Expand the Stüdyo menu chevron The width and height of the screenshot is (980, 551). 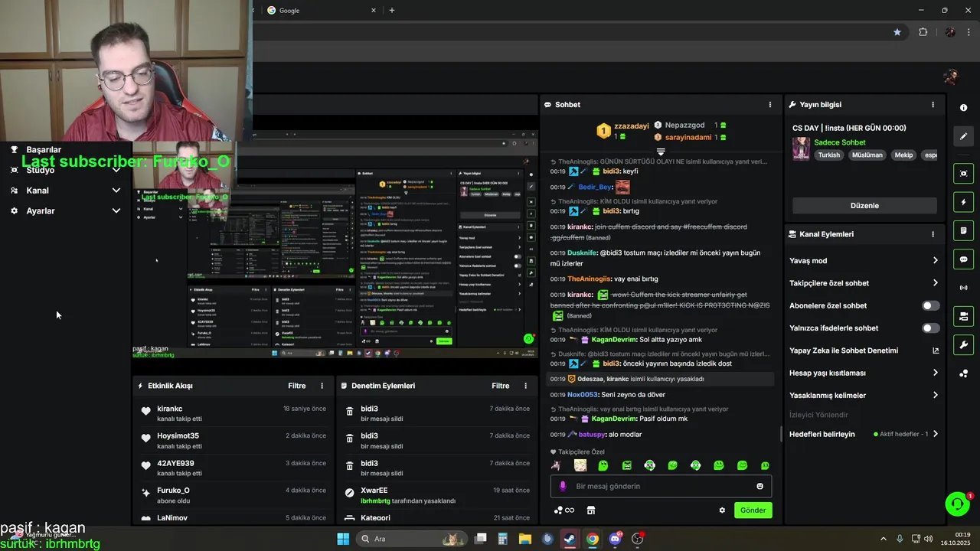click(x=116, y=170)
